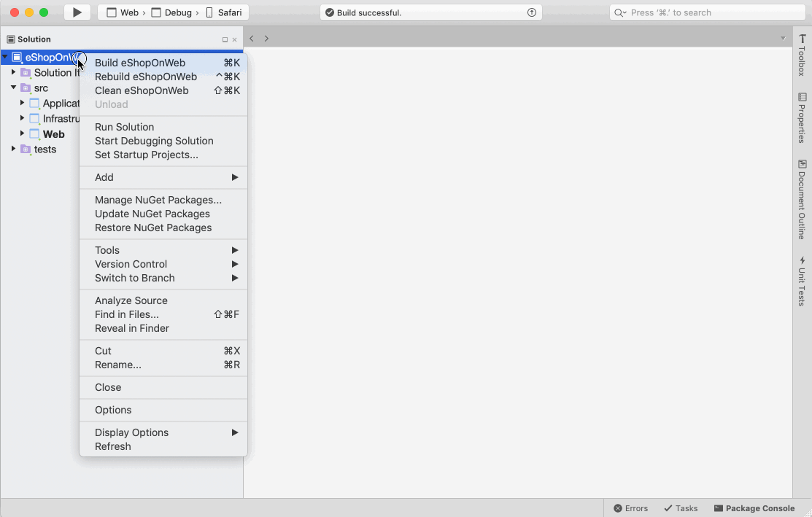812x517 pixels.
Task: Choose Clean eShopOnWeb menu entry
Action: pyautogui.click(x=163, y=90)
